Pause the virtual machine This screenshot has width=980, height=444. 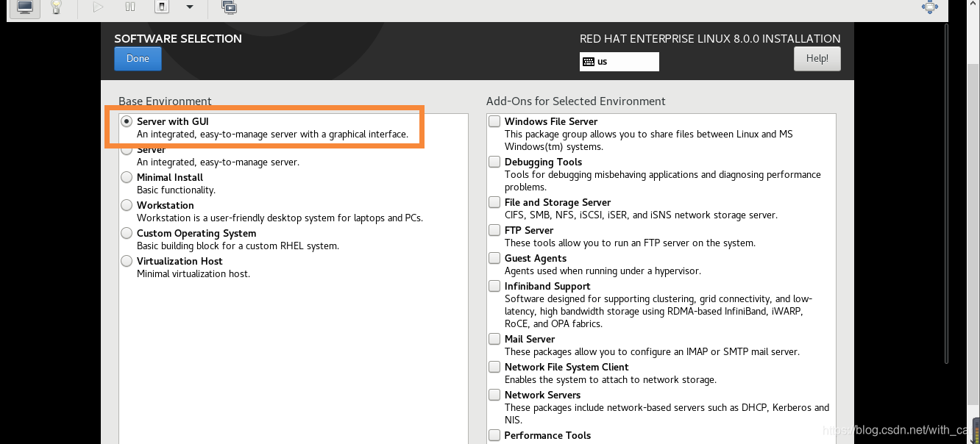point(130,7)
